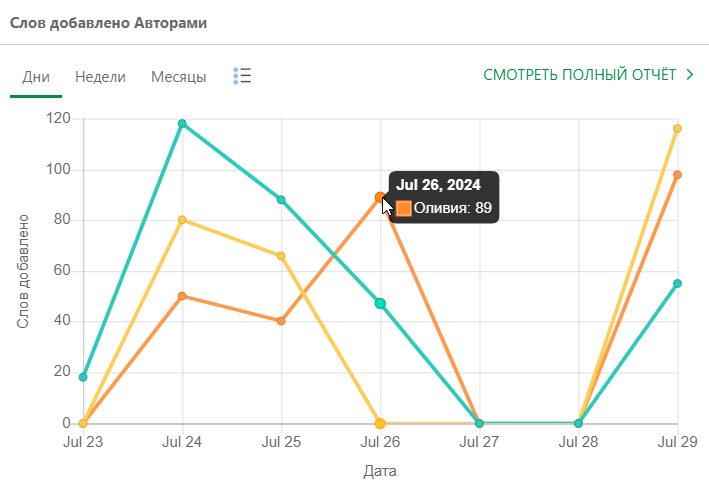
Task: Click the teal data point on Jul 29
Action: coord(677,284)
